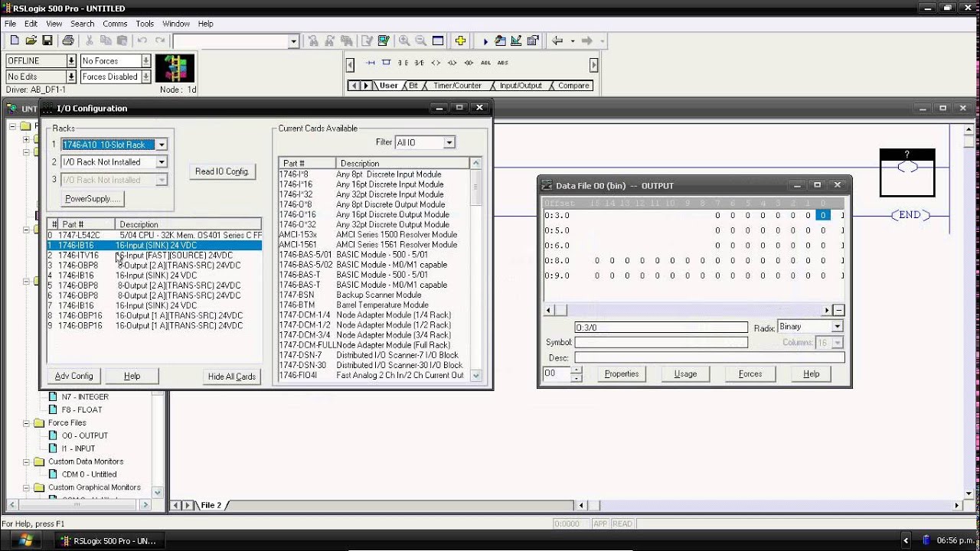
Task: Click the Symbol input field
Action: 661,343
